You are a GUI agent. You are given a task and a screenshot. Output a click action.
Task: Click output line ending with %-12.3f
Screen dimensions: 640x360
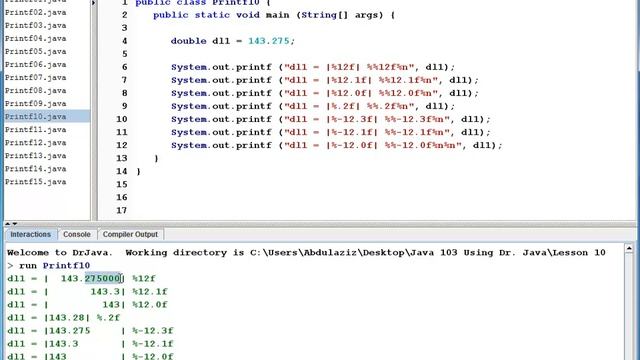pos(90,331)
